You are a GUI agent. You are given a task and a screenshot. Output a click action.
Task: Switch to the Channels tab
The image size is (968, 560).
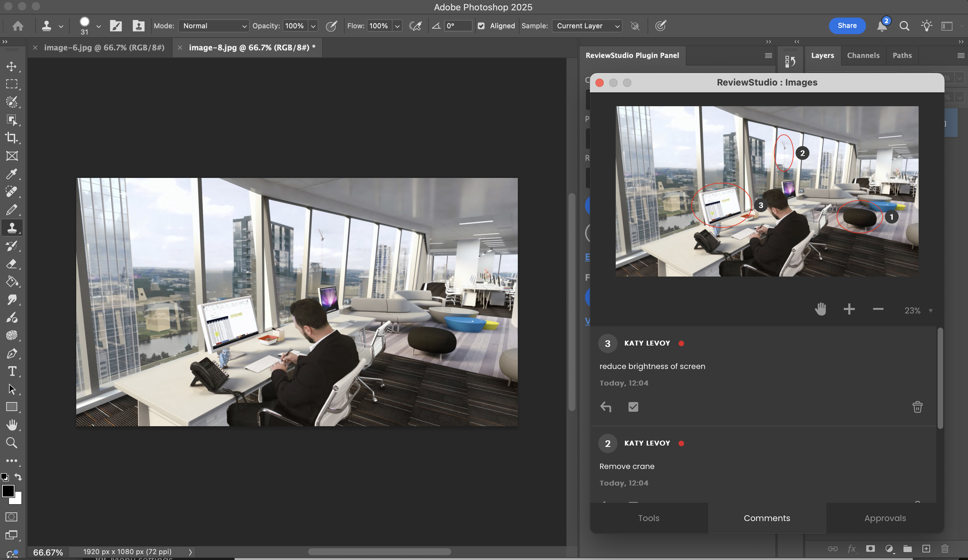coord(863,55)
